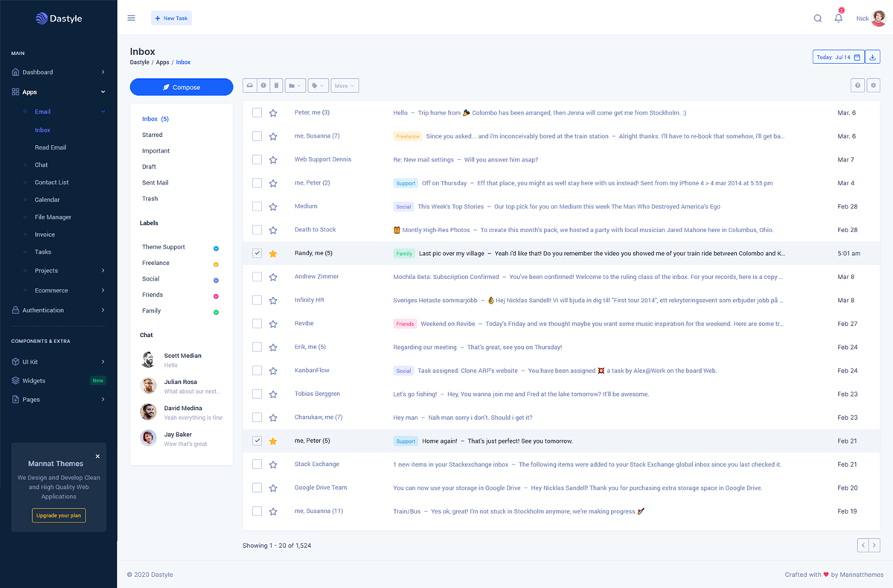This screenshot has width=893, height=588.
Task: Star the Web Support Dennis email
Action: (273, 160)
